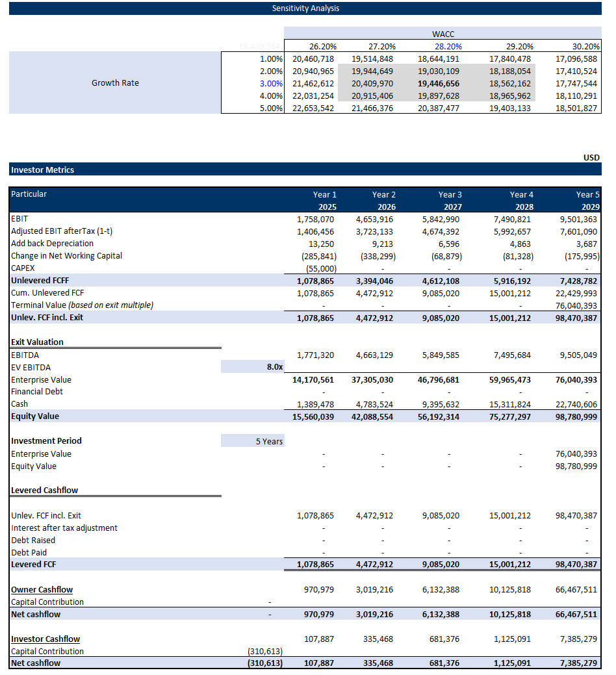Click the Investor Metrics section header
The image size is (616, 675).
(x=43, y=170)
